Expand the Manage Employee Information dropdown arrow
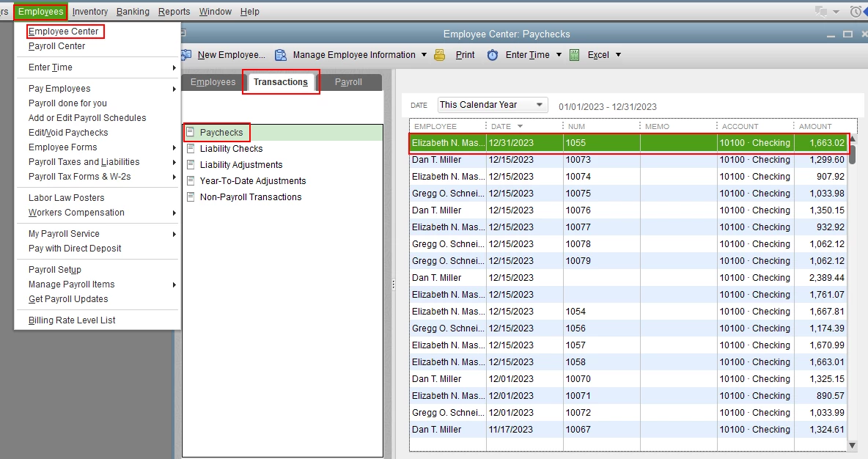This screenshot has height=459, width=868. [x=424, y=55]
